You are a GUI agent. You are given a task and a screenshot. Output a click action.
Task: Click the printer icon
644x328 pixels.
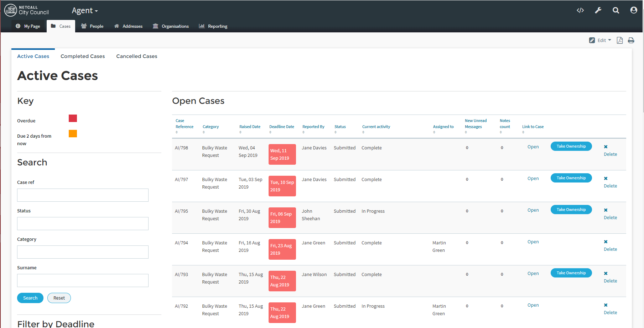point(631,40)
